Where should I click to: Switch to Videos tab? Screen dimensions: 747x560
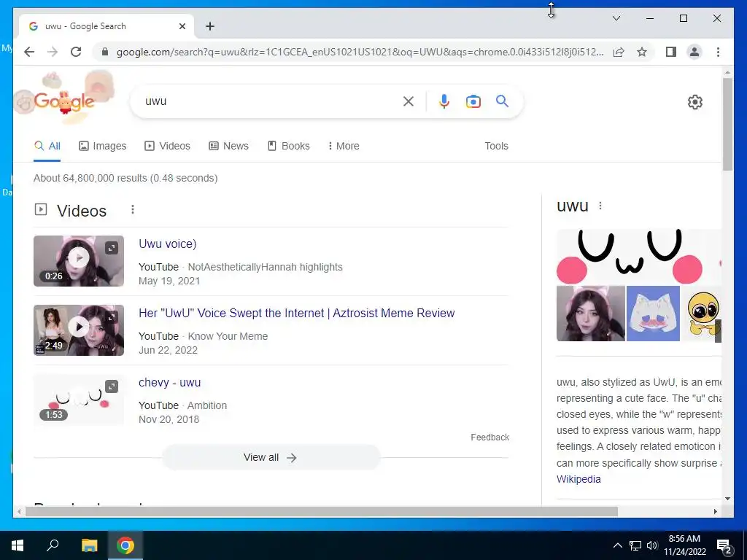tap(167, 146)
